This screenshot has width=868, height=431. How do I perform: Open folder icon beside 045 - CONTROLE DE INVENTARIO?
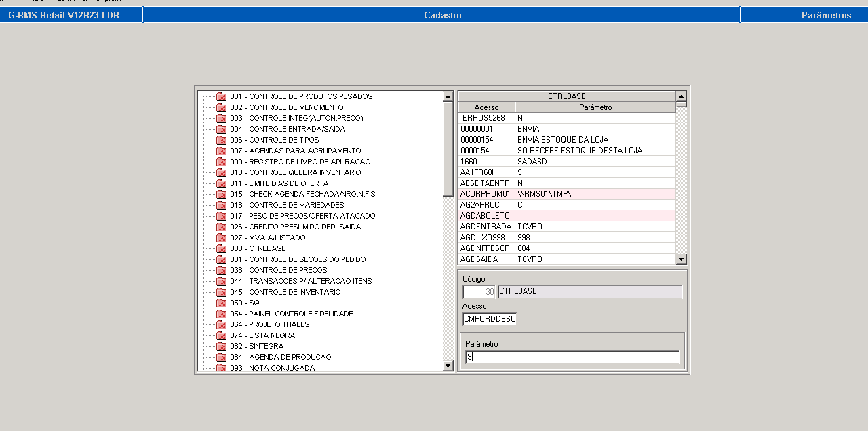click(221, 292)
